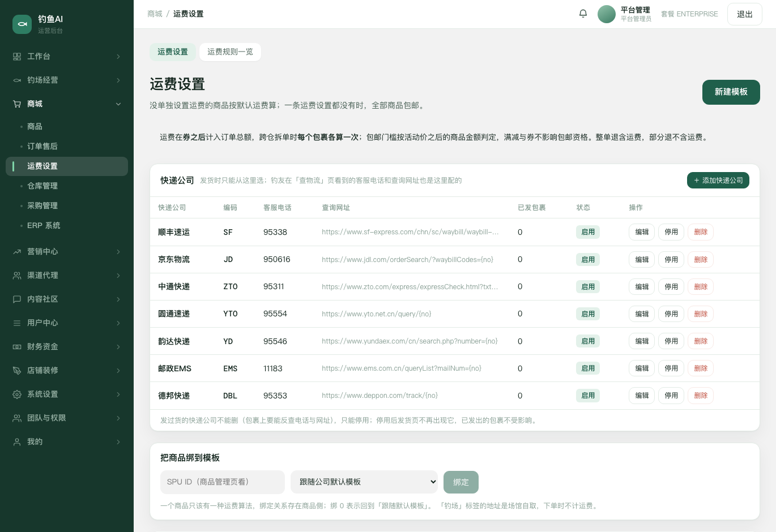Click 删除 for 邮政EMS
This screenshot has height=532, width=776.
pos(701,368)
